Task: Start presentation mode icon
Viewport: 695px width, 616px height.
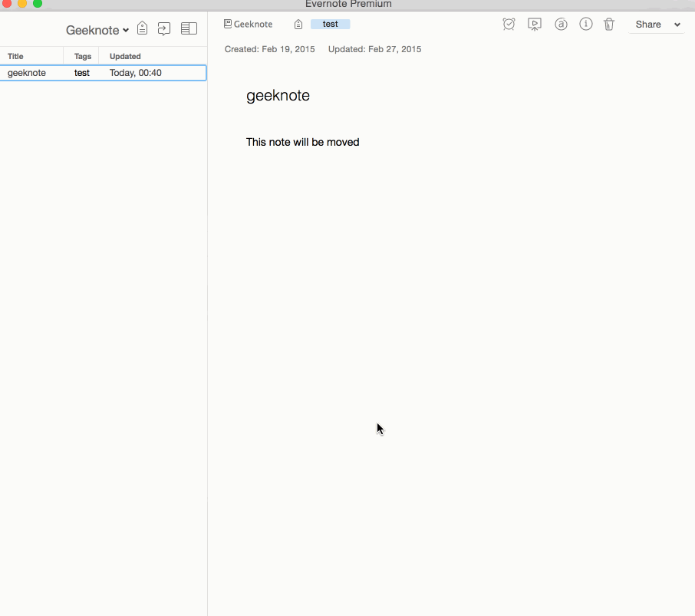Action: [535, 25]
